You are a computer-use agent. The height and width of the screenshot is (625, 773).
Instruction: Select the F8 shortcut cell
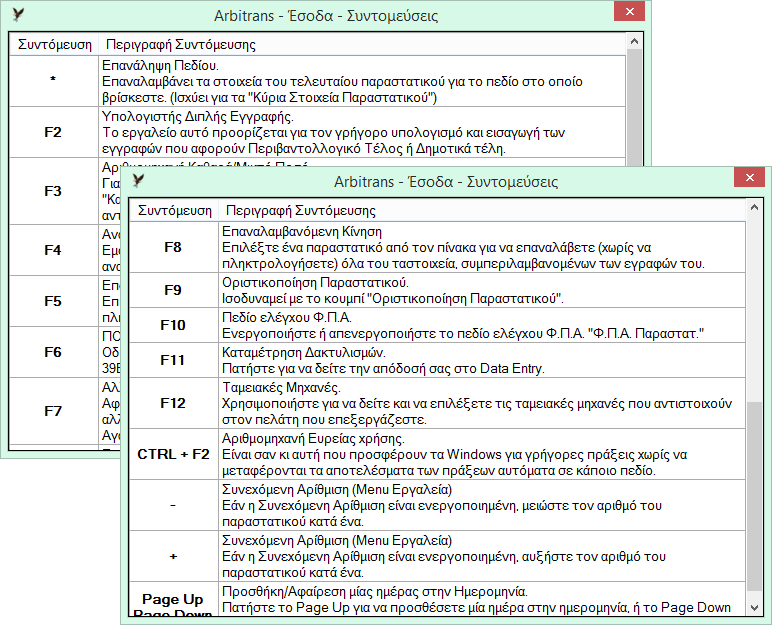coord(174,247)
